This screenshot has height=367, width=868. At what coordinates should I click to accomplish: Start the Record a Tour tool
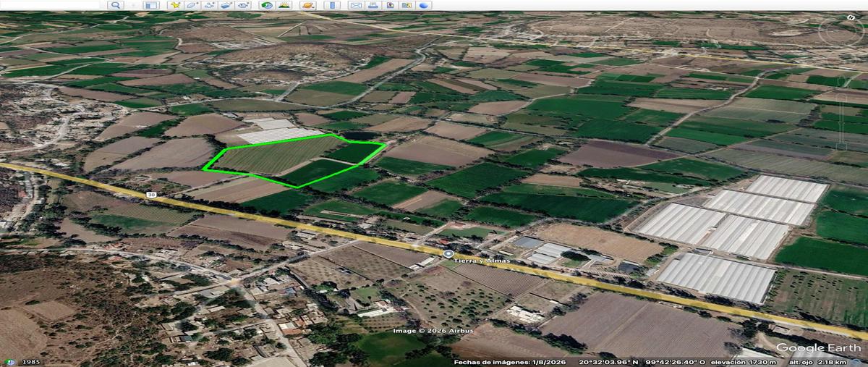(244, 4)
